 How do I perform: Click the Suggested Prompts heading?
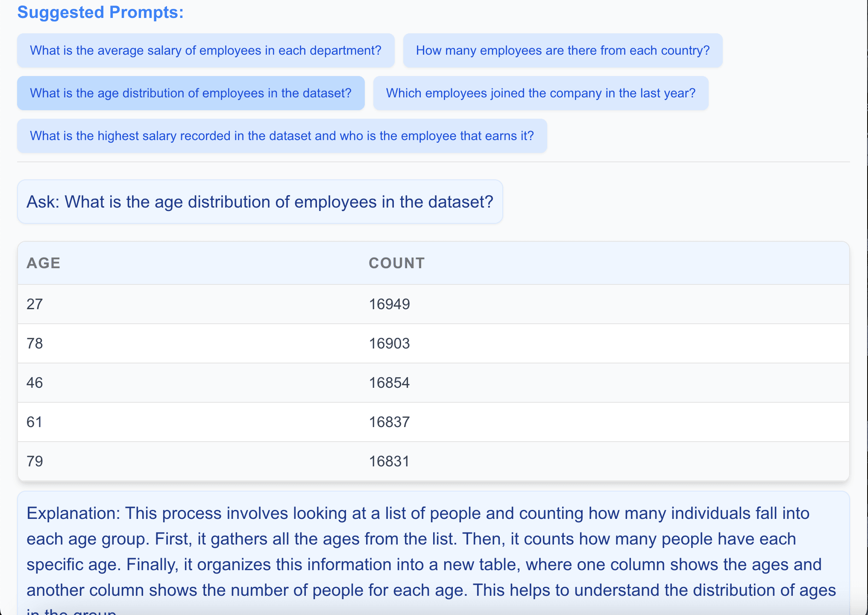click(100, 12)
